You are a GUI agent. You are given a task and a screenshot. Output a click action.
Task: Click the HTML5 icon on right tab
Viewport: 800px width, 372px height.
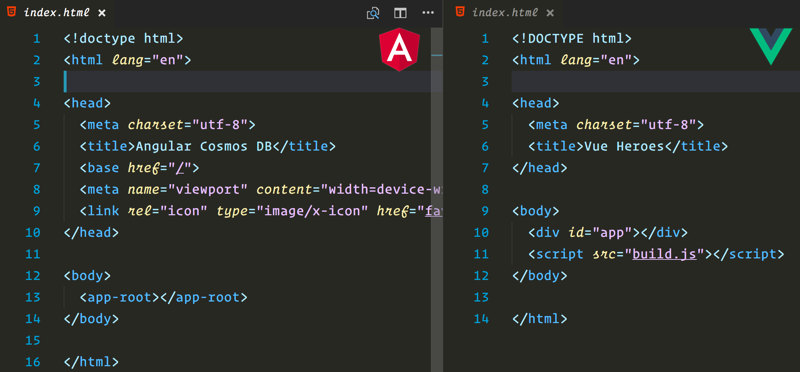click(460, 12)
